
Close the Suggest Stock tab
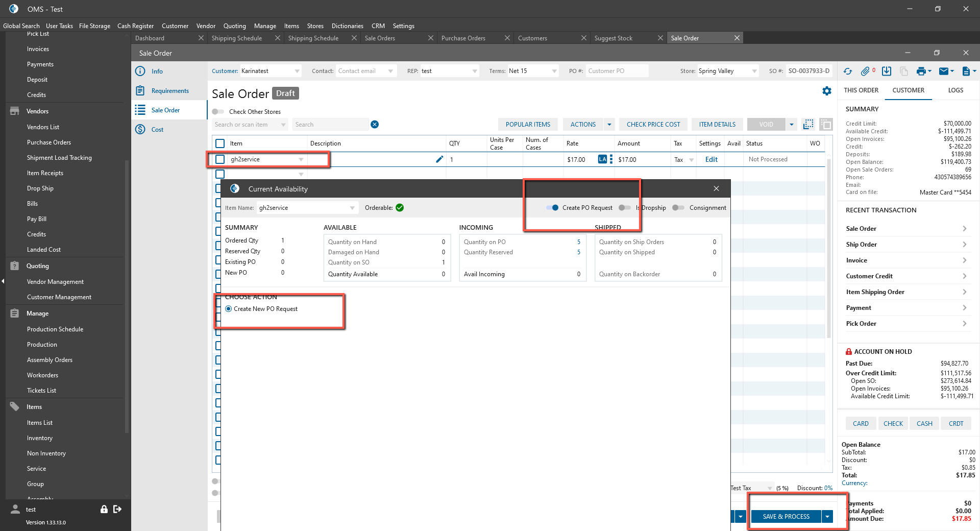click(660, 38)
